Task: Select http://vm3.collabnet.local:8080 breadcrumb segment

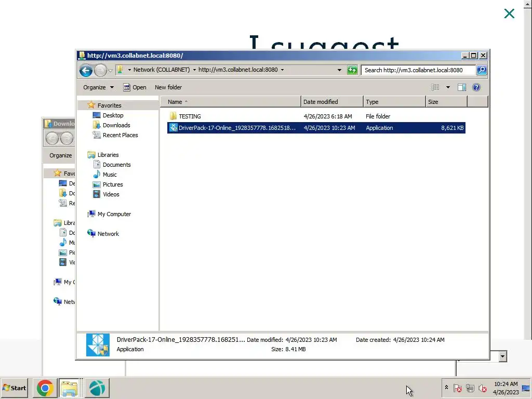Action: click(x=238, y=70)
